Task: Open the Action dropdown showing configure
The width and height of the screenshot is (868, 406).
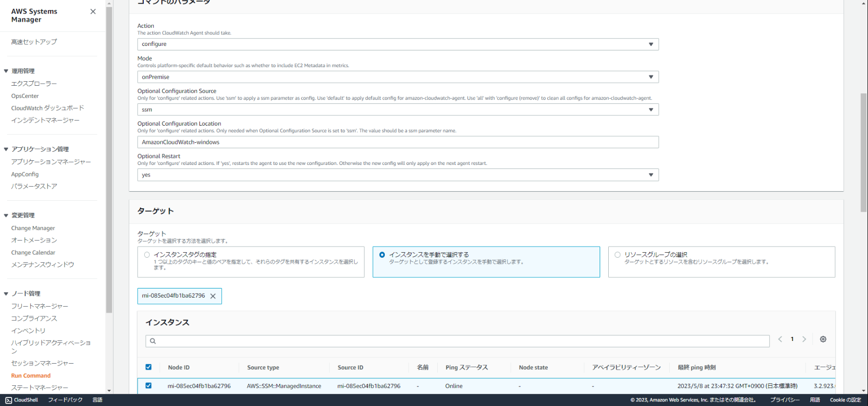Action: [x=398, y=44]
